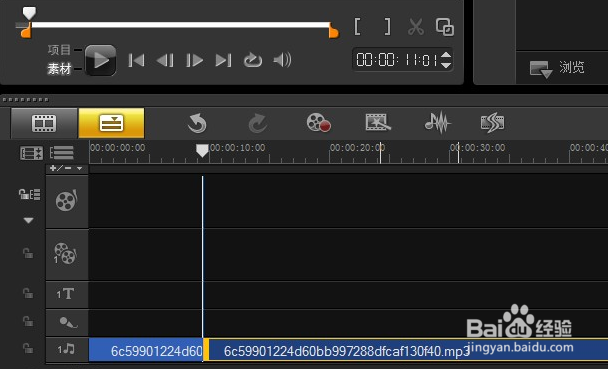Click the preview scrubber handle

coord(29,13)
